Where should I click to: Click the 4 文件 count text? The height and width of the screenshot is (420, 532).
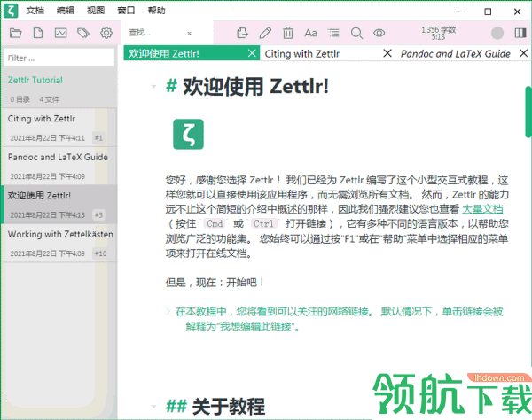[x=49, y=99]
